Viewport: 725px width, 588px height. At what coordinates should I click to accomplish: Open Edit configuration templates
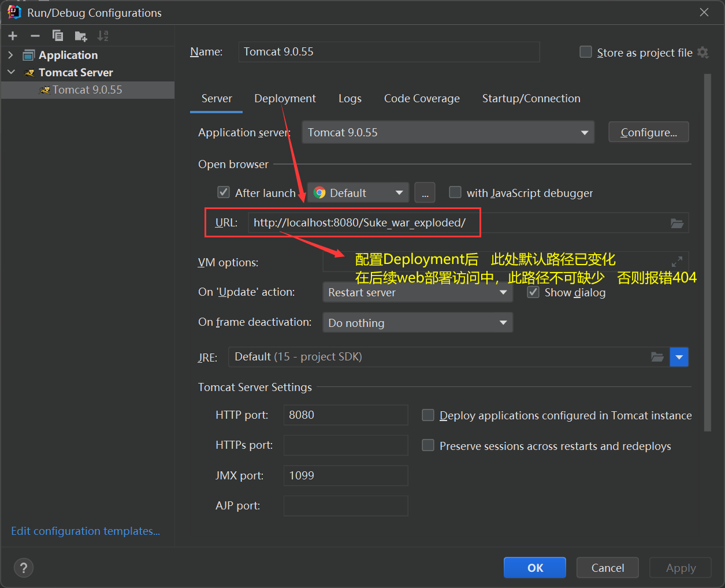coord(85,531)
